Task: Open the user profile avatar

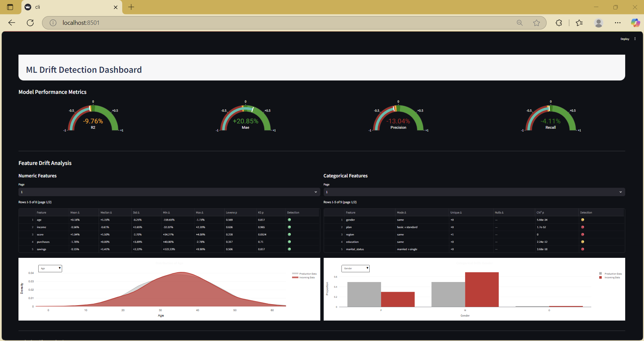Action: 598,23
